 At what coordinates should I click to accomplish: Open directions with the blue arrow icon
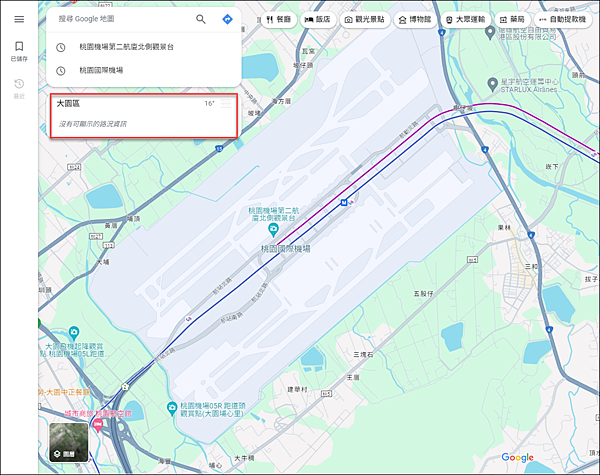click(x=227, y=19)
